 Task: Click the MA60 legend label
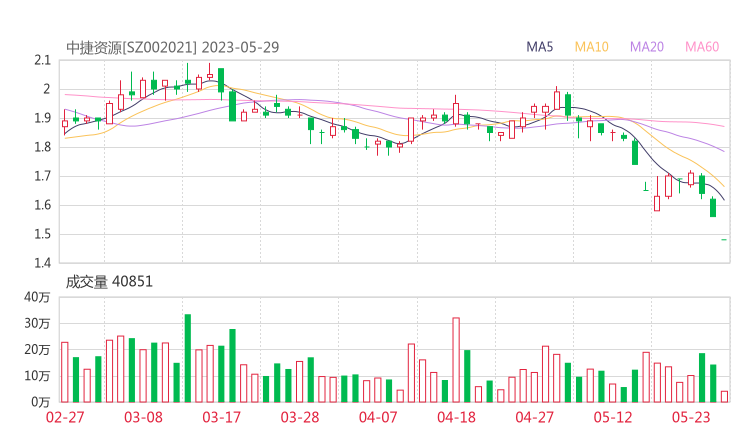702,47
